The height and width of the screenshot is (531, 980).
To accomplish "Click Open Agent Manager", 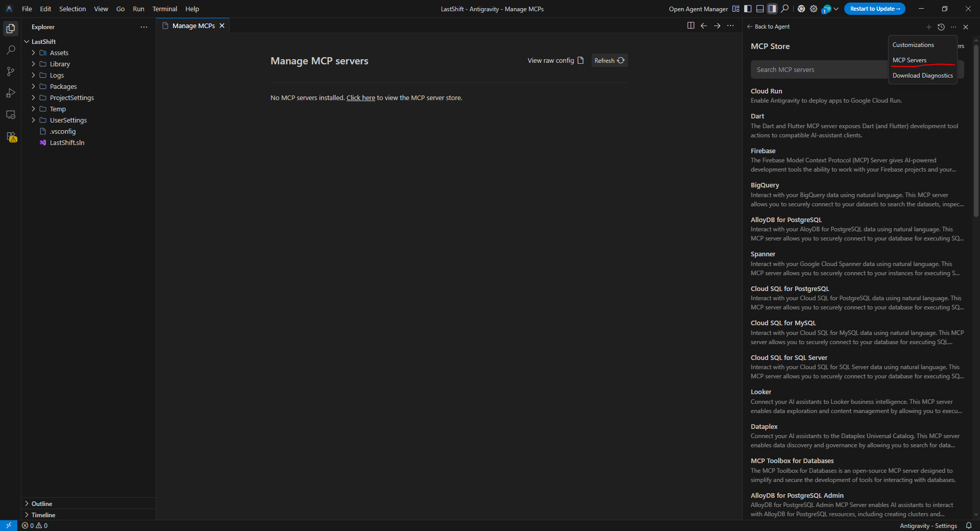I will click(x=698, y=9).
